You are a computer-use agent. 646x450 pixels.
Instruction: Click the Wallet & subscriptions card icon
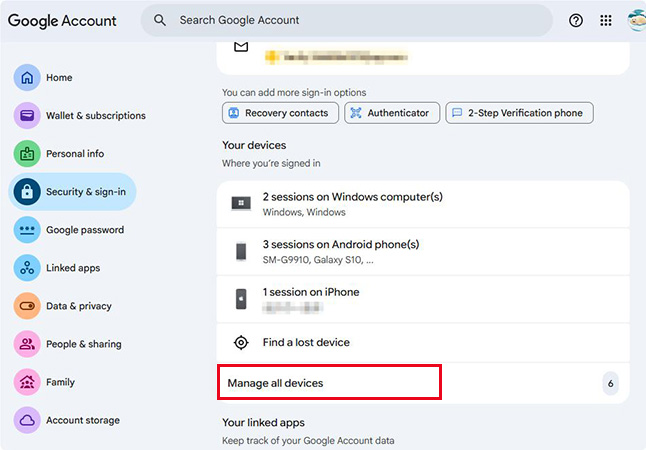pyautogui.click(x=27, y=115)
